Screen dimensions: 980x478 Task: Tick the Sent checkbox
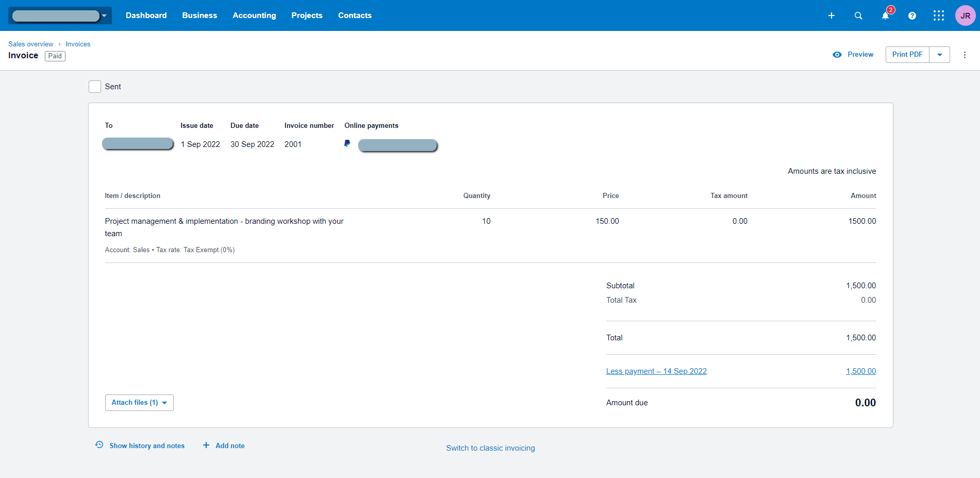95,87
